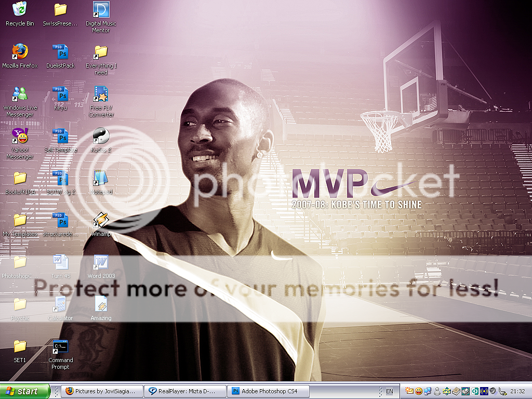The image size is (532, 399).
Task: Select the Calculator desktop shortcut
Action: coord(61,305)
